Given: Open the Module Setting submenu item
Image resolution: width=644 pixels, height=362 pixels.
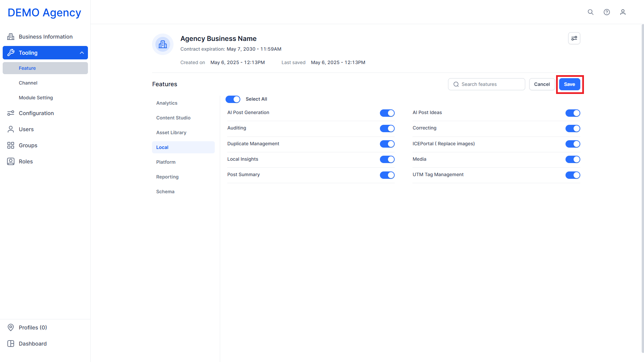Looking at the screenshot, I should tap(45, 98).
